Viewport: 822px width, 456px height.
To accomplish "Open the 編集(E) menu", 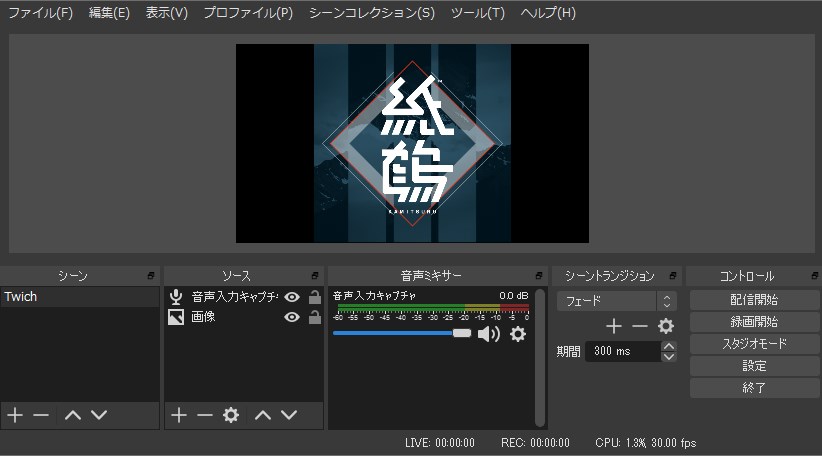I will 109,13.
